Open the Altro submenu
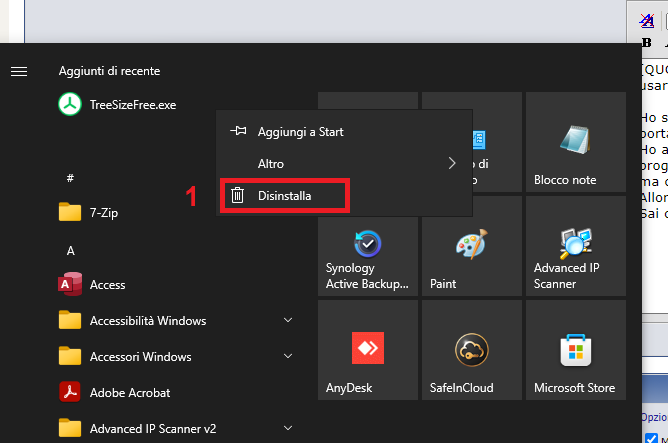 (344, 164)
